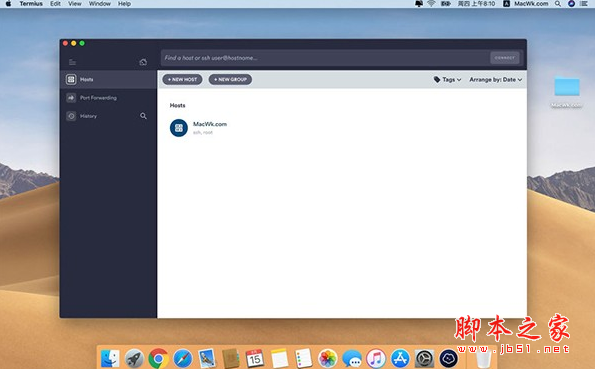Select the Hosts icon in the sidebar

pyautogui.click(x=71, y=79)
